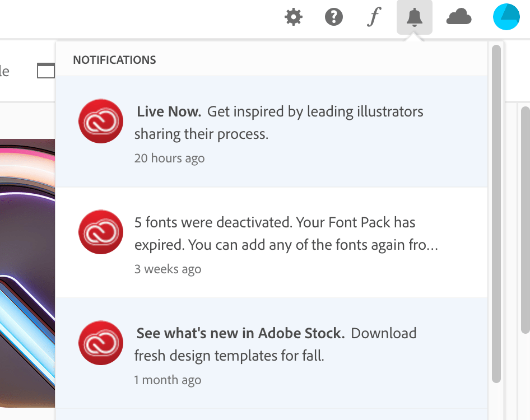The image size is (530, 420).
Task: Open the "Live Now." notification headline
Action: pos(169,111)
